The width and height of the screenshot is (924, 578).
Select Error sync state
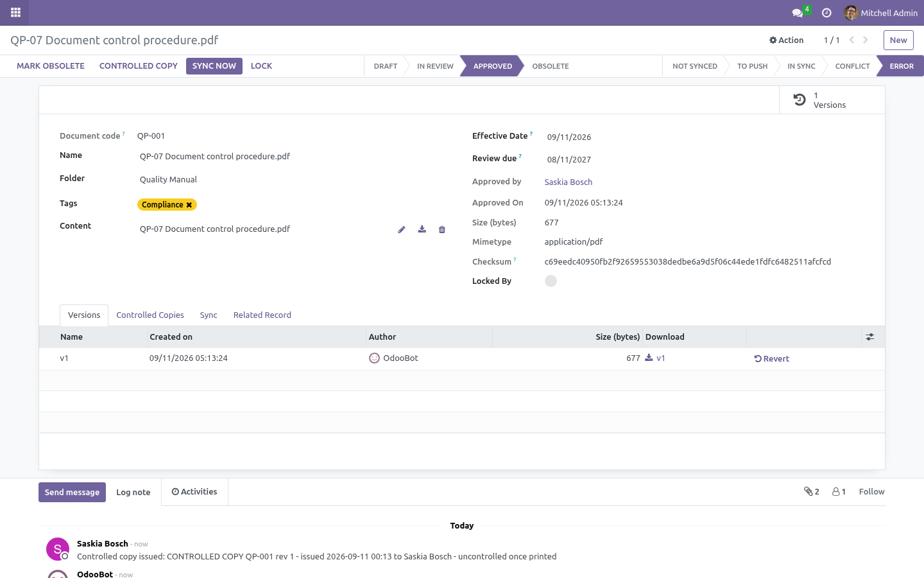tap(902, 66)
